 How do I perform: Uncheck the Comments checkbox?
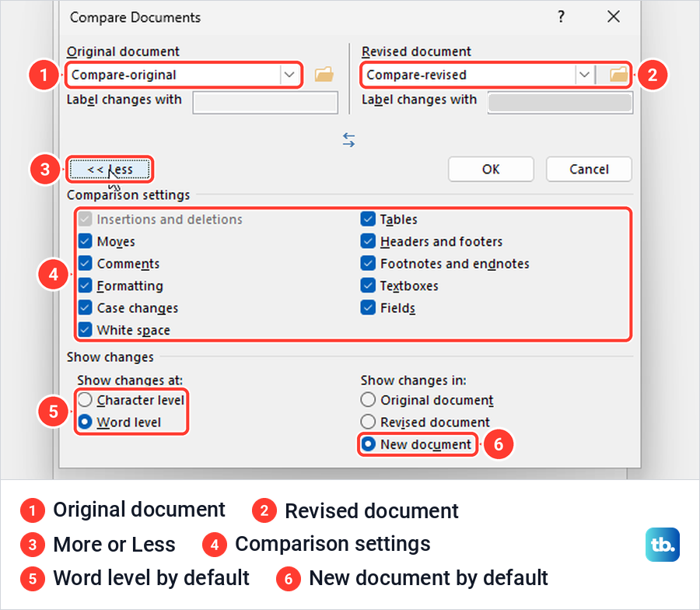point(85,264)
